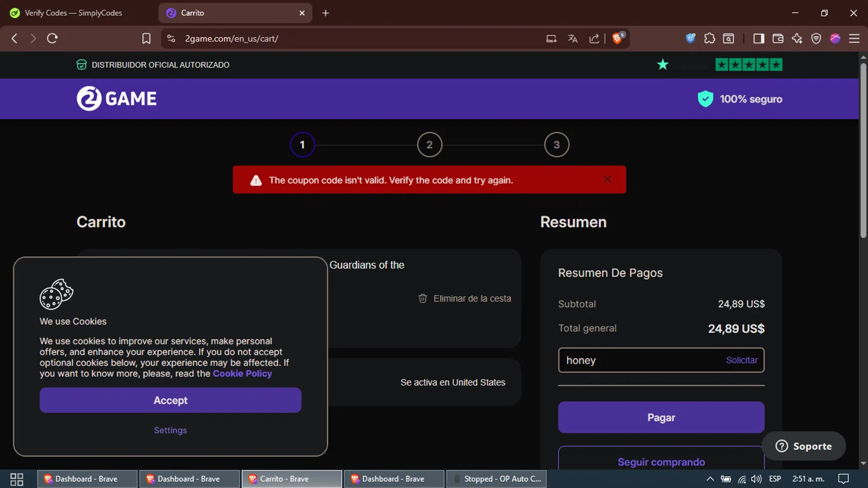
Task: Dismiss the invalid coupon error banner
Action: (607, 179)
